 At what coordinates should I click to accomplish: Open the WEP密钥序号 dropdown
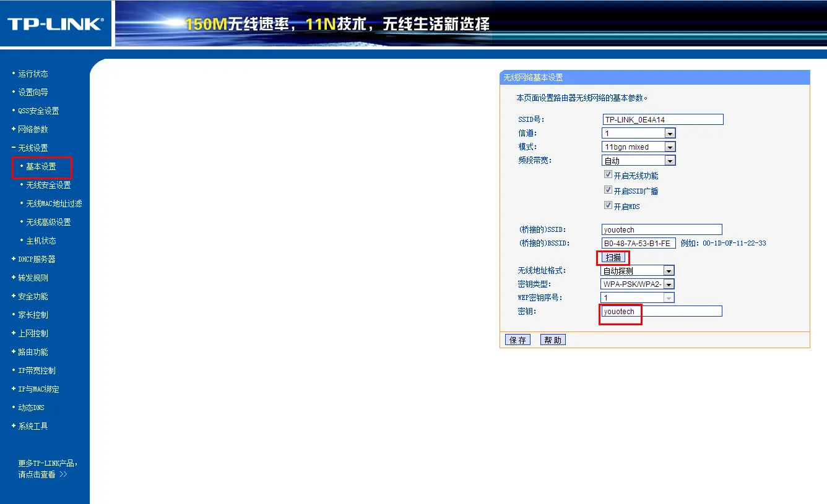pyautogui.click(x=638, y=297)
